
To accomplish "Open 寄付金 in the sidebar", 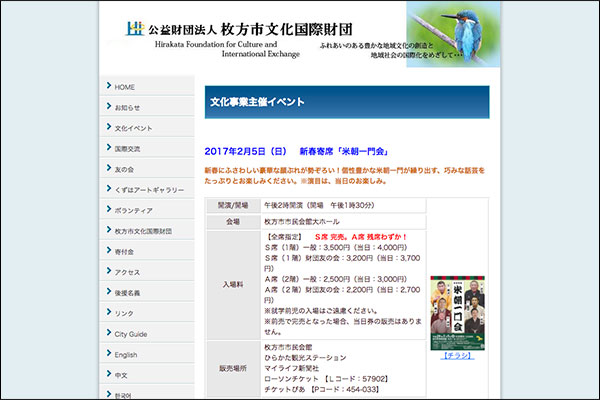I will pos(124,251).
